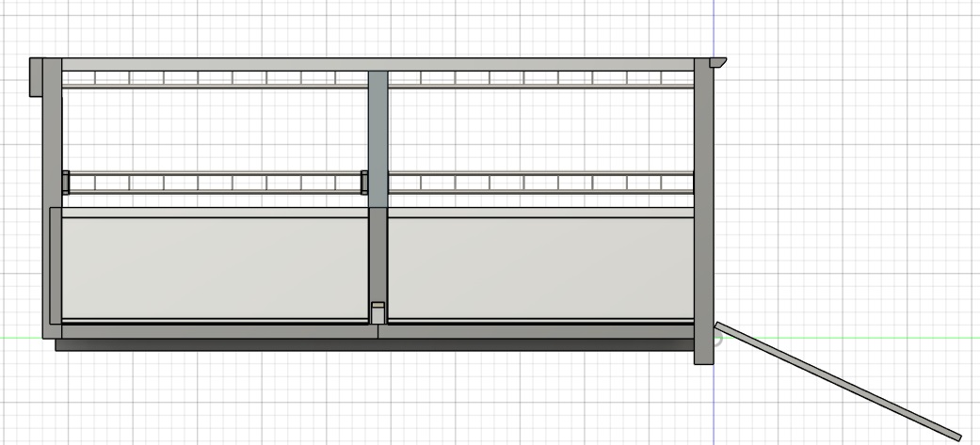Image resolution: width=980 pixels, height=445 pixels.
Task: Select the dark base plate under the frame
Action: click(375, 344)
